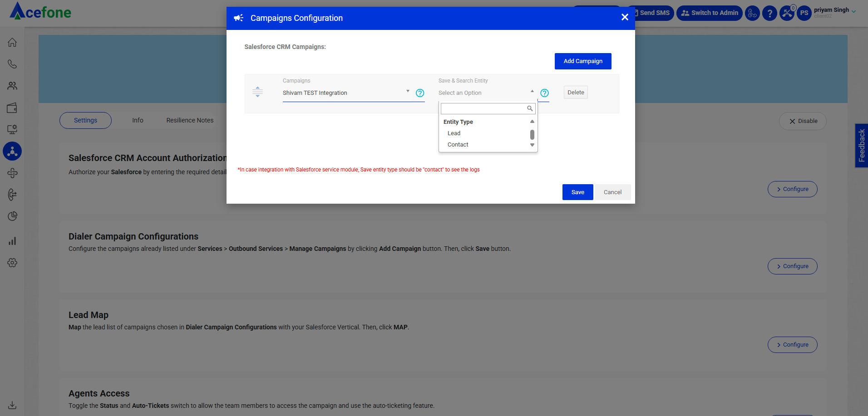The height and width of the screenshot is (416, 868).
Task: Click the entity list scrollbar thumb
Action: [x=532, y=135]
